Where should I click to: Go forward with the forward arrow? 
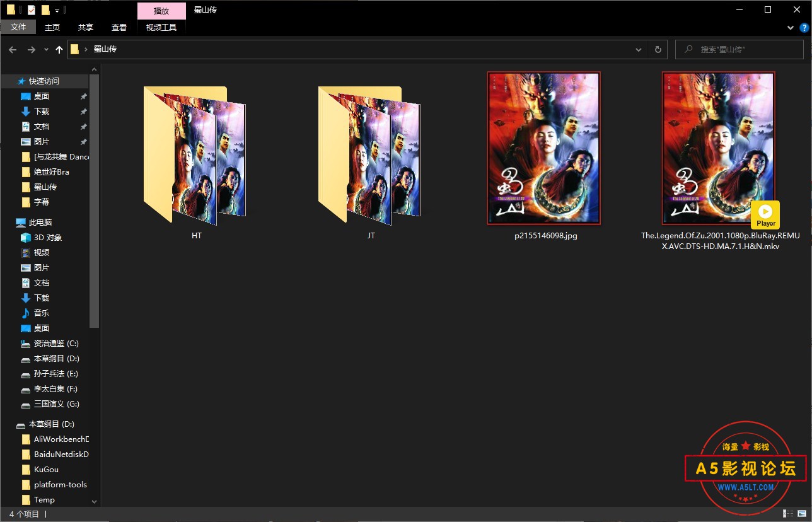(31, 49)
